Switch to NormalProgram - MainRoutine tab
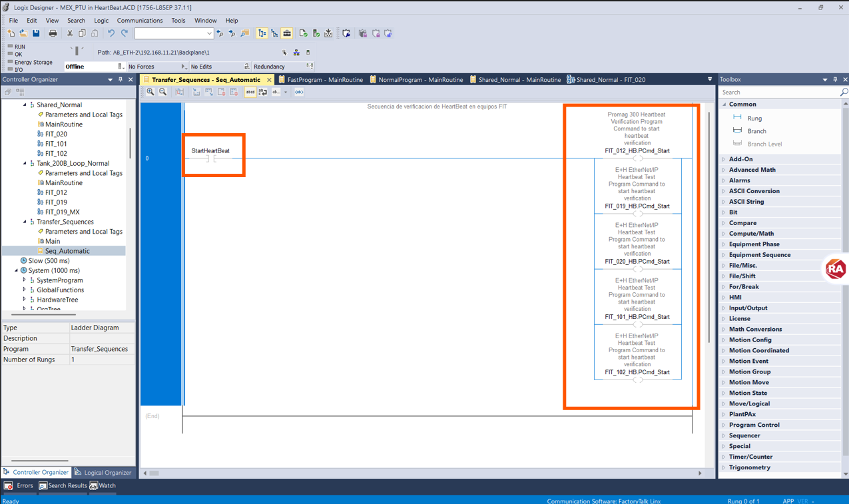The height and width of the screenshot is (504, 849). pos(416,79)
